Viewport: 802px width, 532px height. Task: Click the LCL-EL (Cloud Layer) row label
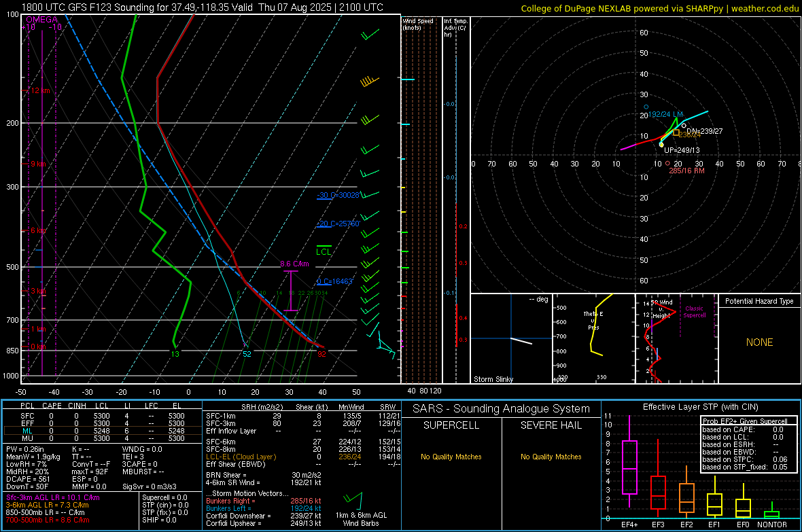241,457
